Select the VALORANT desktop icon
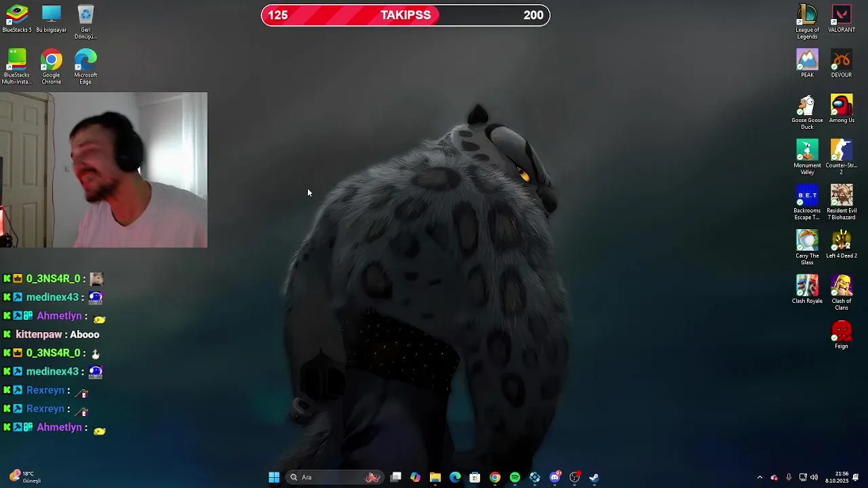The image size is (868, 488). click(842, 18)
